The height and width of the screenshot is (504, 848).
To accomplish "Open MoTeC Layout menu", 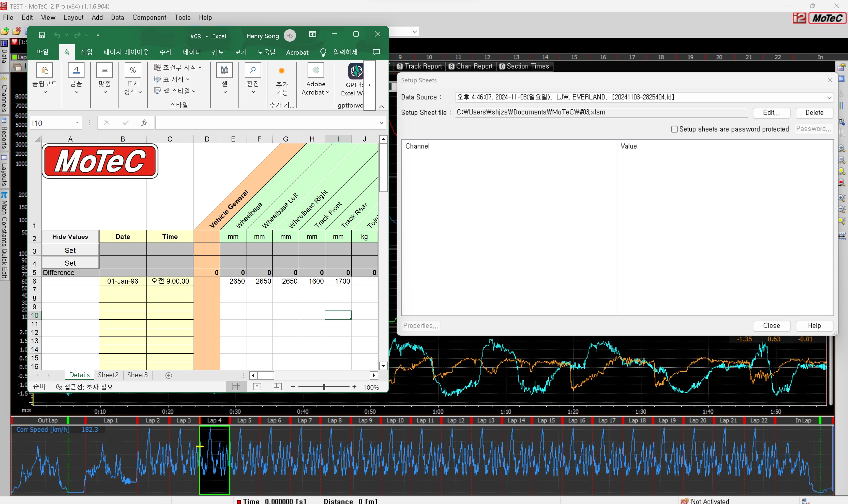I will pos(73,17).
